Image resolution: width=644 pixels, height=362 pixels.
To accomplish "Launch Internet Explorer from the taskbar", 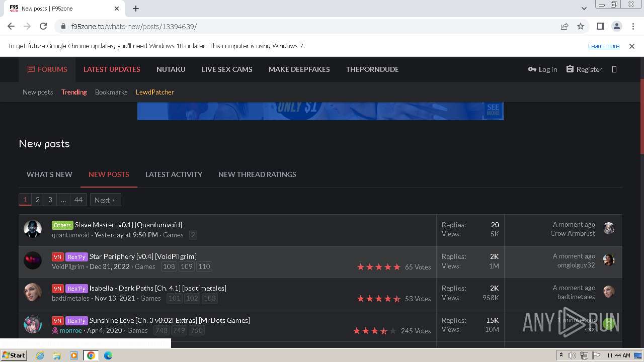I will click(40, 355).
